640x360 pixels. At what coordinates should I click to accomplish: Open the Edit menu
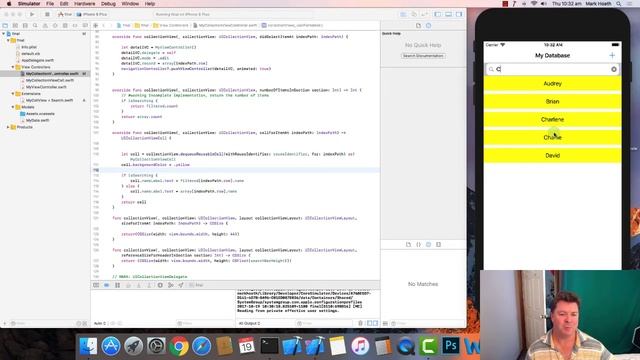point(64,4)
